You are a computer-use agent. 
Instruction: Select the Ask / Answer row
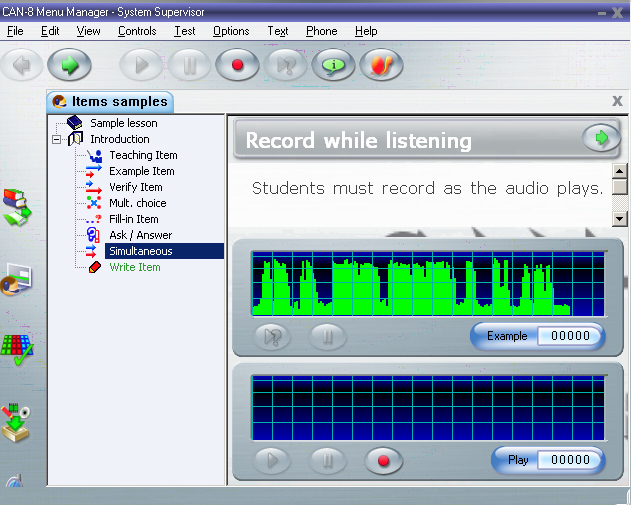pos(140,235)
